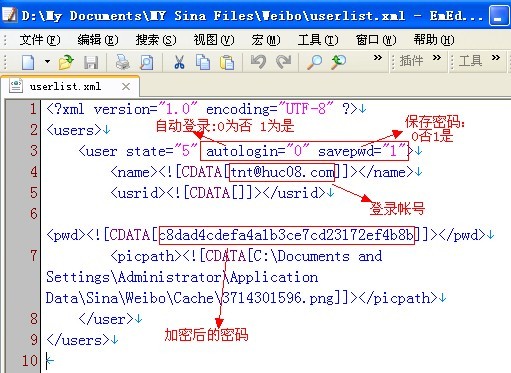This screenshot has height=373, width=511.
Task: Click the EmEditor title bar icon
Action: pos(9,15)
